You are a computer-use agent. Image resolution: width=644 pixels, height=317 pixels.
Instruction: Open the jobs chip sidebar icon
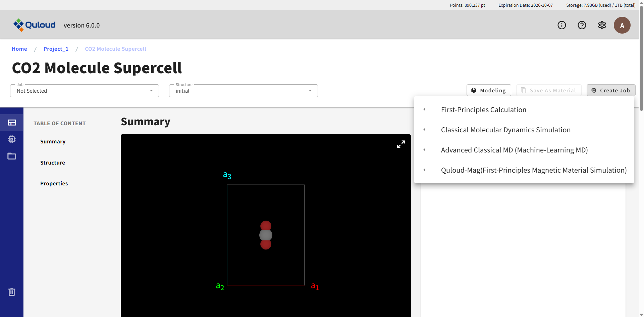[x=12, y=139]
